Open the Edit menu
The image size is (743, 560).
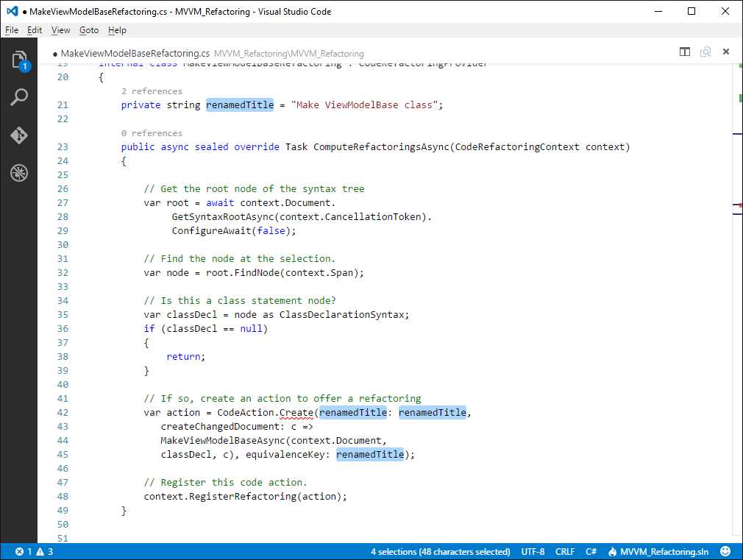click(x=35, y=30)
